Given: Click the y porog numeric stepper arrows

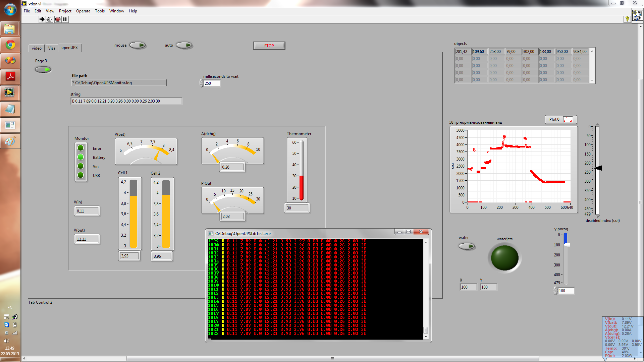Looking at the screenshot, I should (555, 291).
